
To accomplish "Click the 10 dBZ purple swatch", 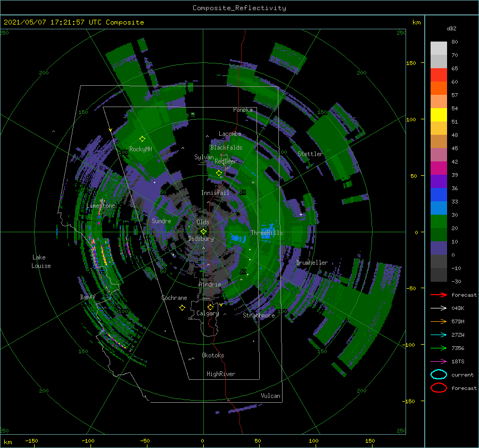I will [x=439, y=248].
